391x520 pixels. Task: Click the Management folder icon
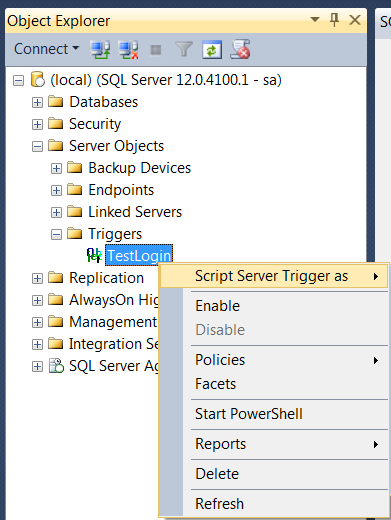(x=55, y=321)
